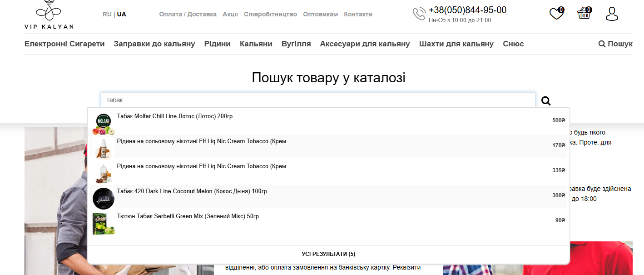
Task: Select Табак Molfar Chill Line Лотос result
Action: [x=328, y=122]
